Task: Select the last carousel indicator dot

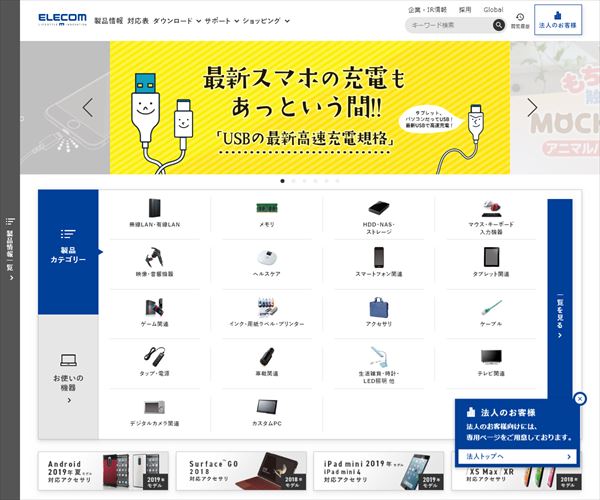Action: click(x=338, y=181)
